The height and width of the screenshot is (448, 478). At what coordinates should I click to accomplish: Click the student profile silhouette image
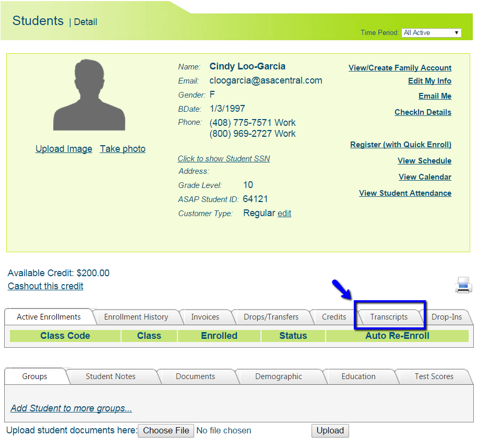89,96
